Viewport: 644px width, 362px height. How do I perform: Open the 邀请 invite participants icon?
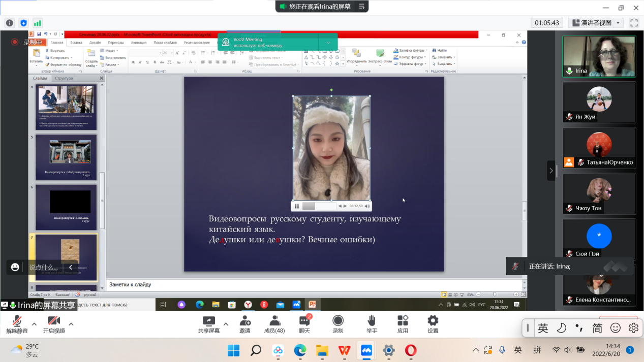coord(244,323)
